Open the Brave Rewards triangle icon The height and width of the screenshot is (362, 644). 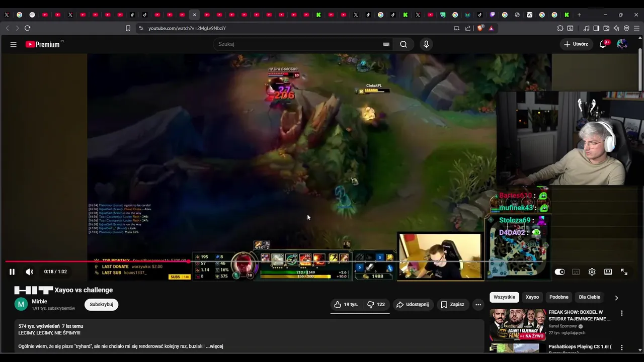pos(491,28)
